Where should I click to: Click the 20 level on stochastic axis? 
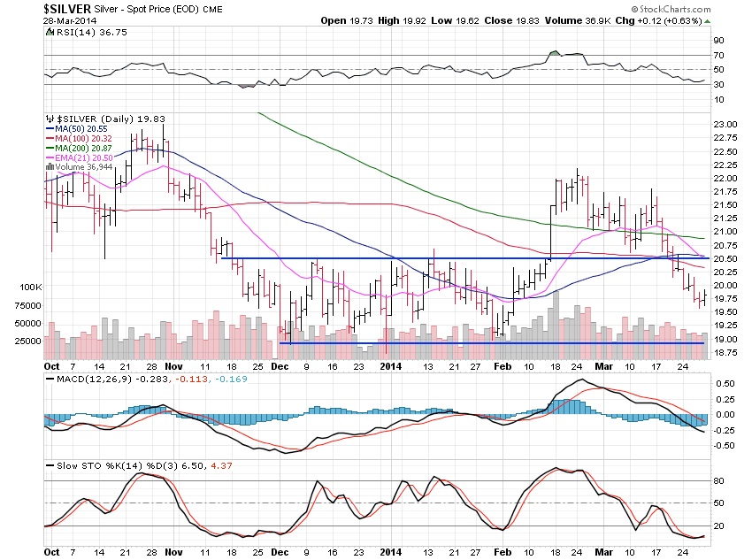pos(718,526)
